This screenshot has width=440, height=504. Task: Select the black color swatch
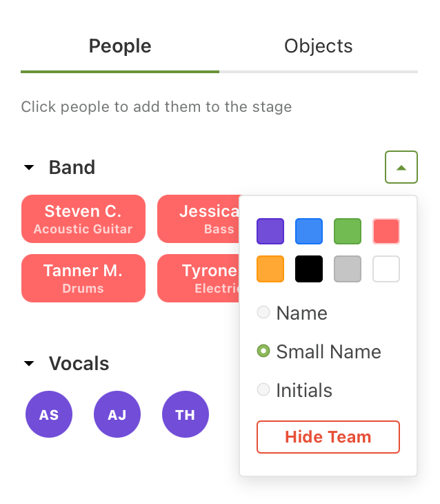pos(309,269)
